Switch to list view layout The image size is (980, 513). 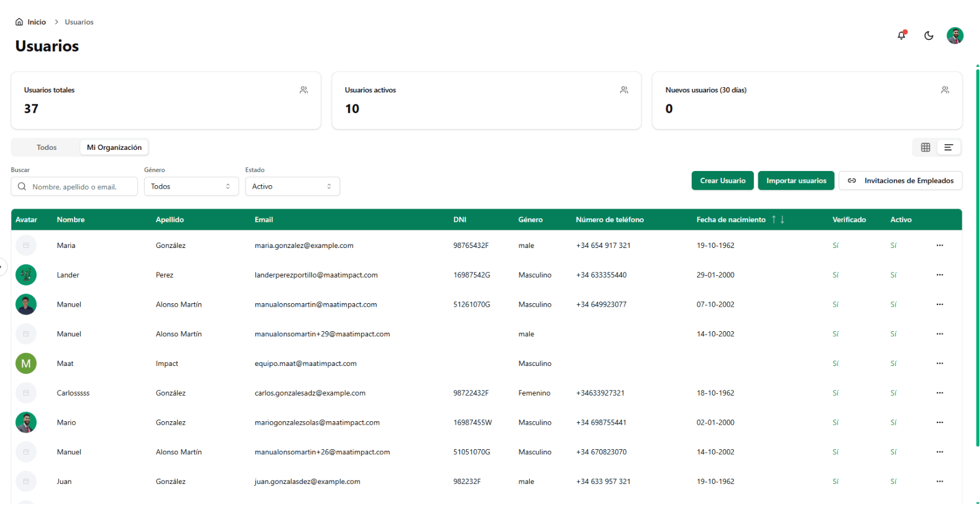(949, 147)
